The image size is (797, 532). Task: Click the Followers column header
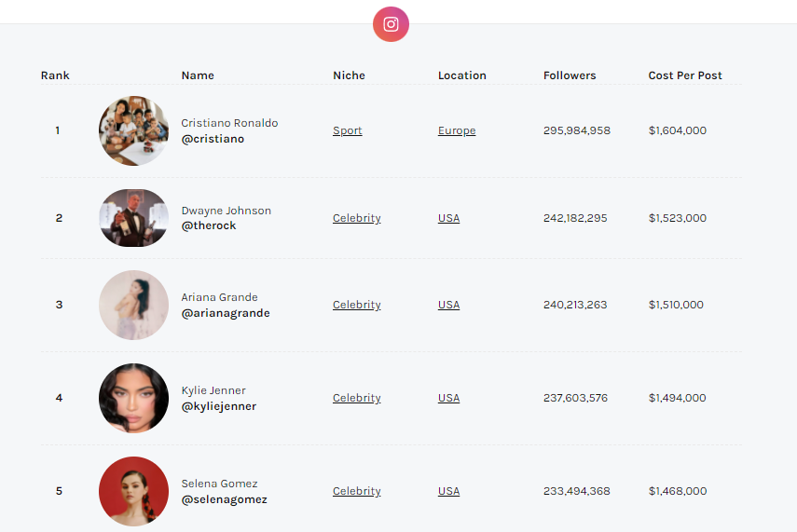pos(570,75)
